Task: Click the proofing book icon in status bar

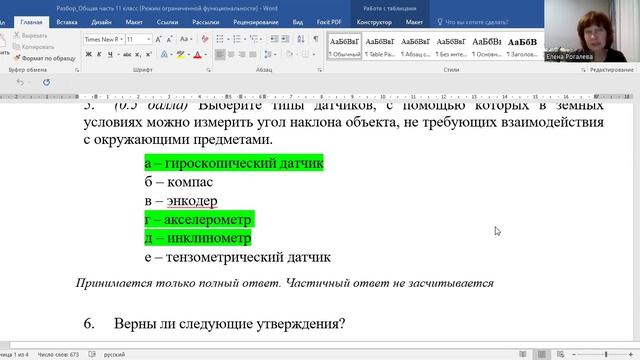Action: [92, 355]
